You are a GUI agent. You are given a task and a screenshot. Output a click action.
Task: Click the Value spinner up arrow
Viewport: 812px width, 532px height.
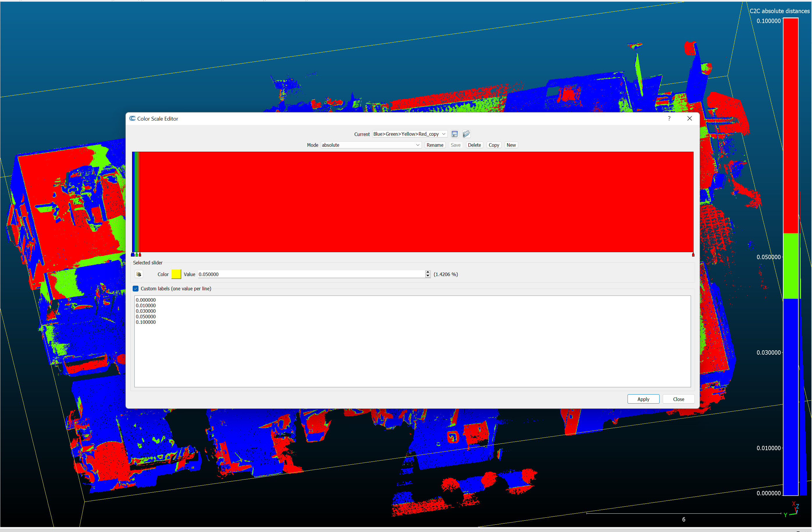(x=428, y=272)
